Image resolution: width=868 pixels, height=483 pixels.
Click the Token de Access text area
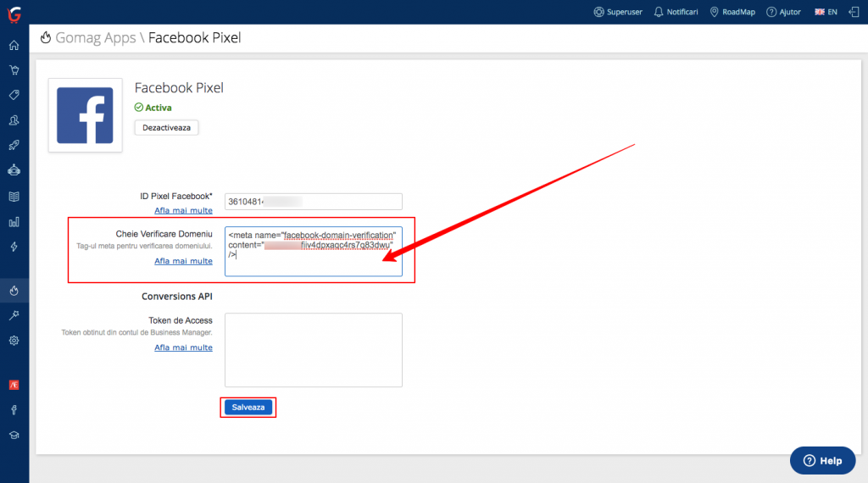click(314, 350)
